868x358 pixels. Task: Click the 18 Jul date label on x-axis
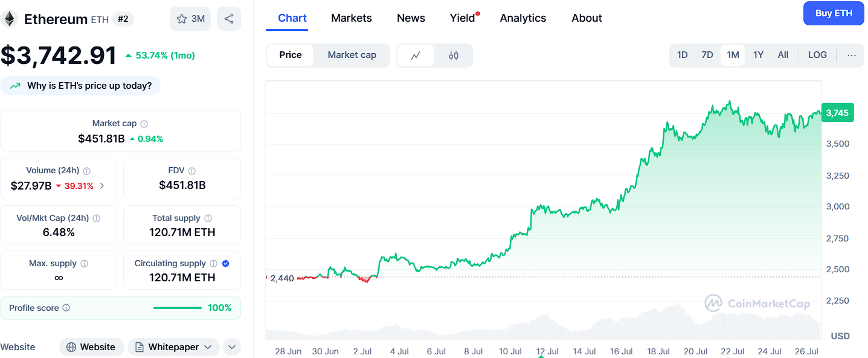point(658,351)
